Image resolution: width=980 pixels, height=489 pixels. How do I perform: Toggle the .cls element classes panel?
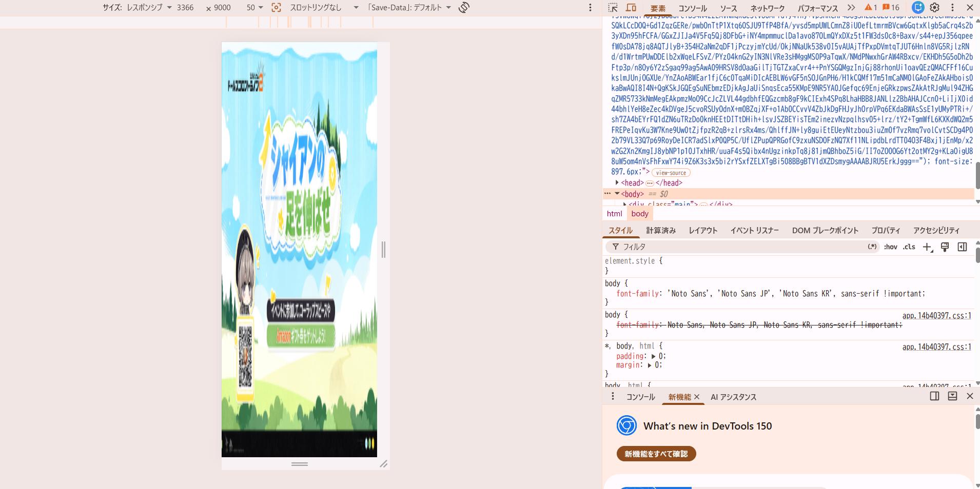909,247
